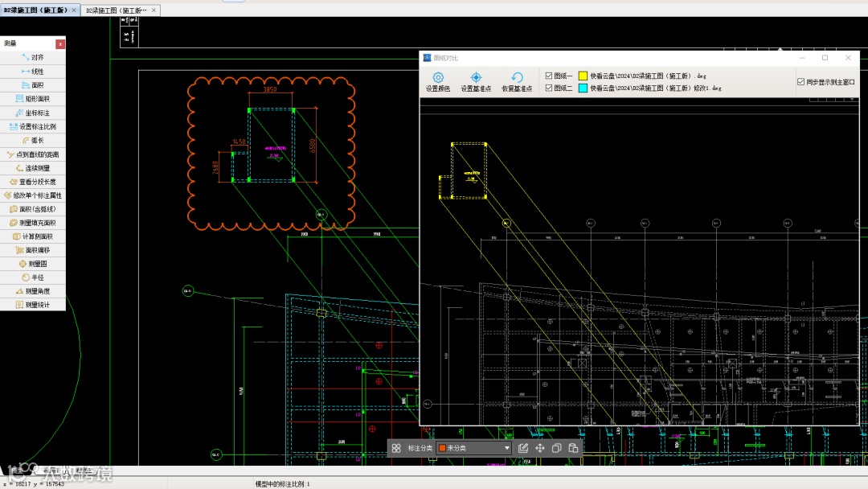Choose the 矩形面积 rectangle area tool

pyautogui.click(x=33, y=99)
